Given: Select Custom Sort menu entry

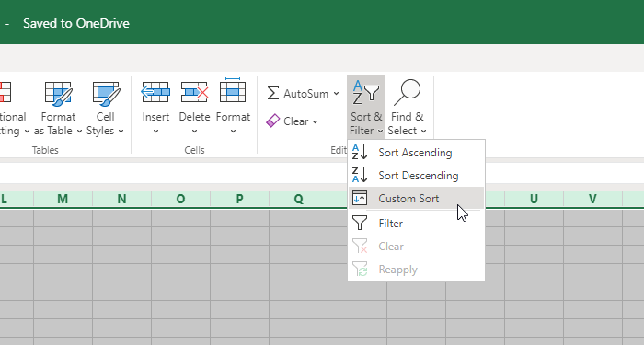Looking at the screenshot, I should (416, 199).
